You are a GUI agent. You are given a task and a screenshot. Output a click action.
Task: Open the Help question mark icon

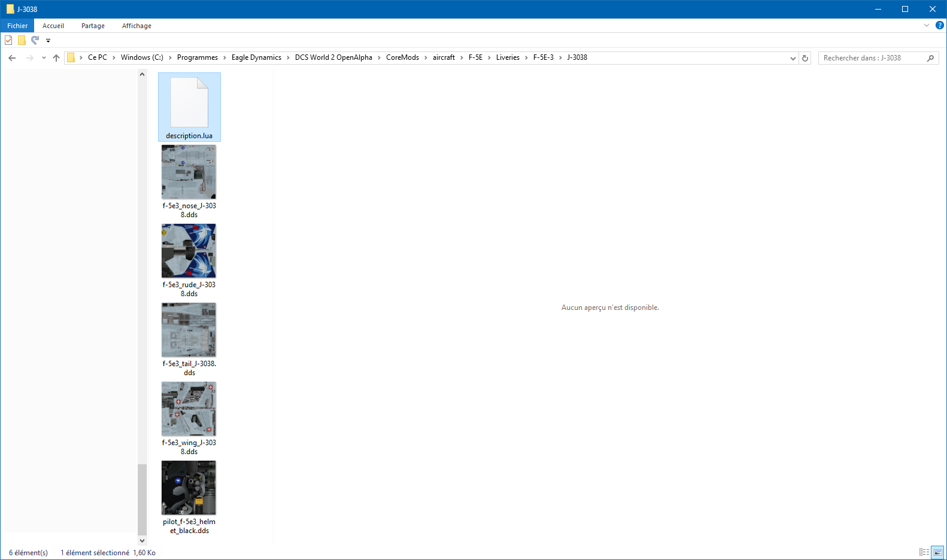pyautogui.click(x=940, y=25)
